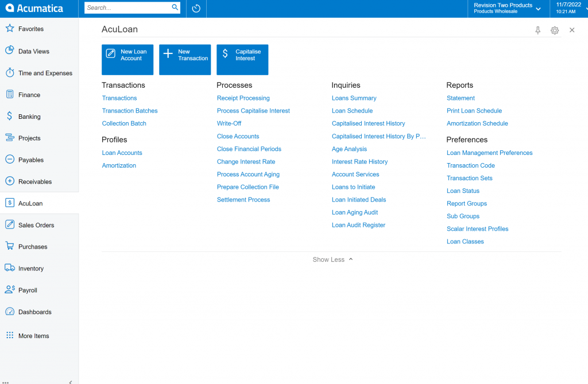Pin the AcuLoan workspace

tap(538, 30)
